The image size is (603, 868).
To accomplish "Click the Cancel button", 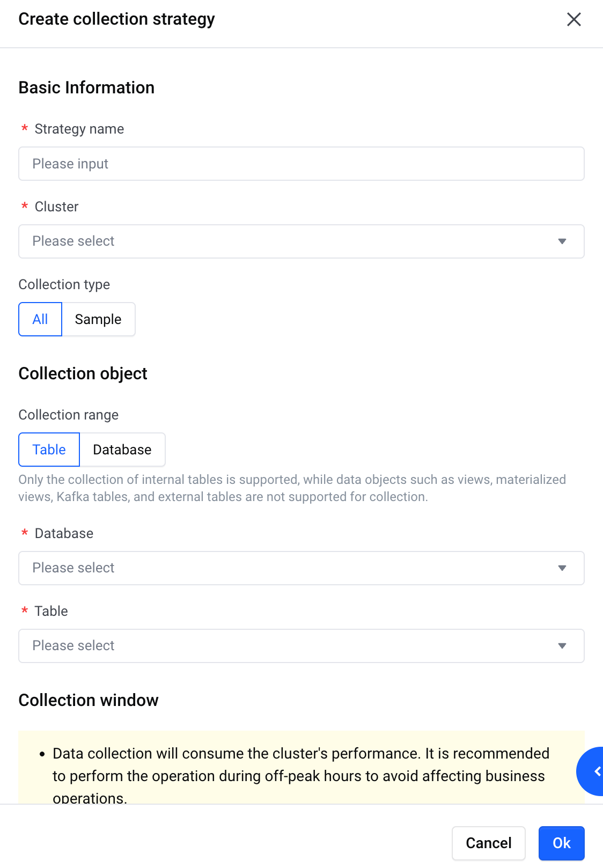I will pyautogui.click(x=488, y=843).
